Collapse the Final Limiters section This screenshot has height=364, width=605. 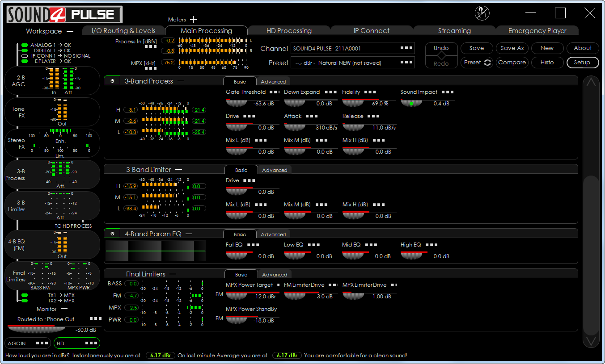click(173, 274)
